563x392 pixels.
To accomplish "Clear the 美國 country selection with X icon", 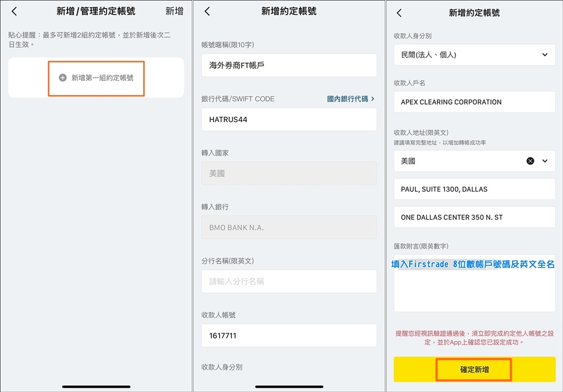I will [x=530, y=161].
